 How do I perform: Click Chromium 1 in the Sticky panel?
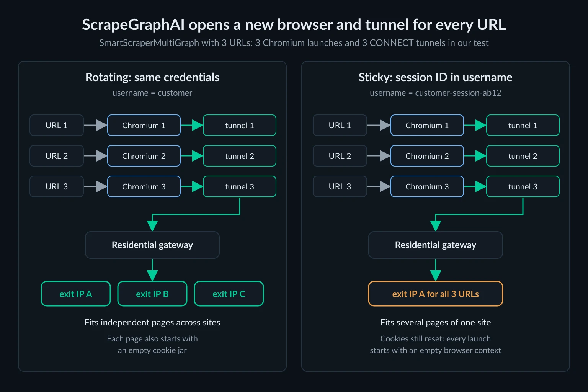(x=427, y=125)
